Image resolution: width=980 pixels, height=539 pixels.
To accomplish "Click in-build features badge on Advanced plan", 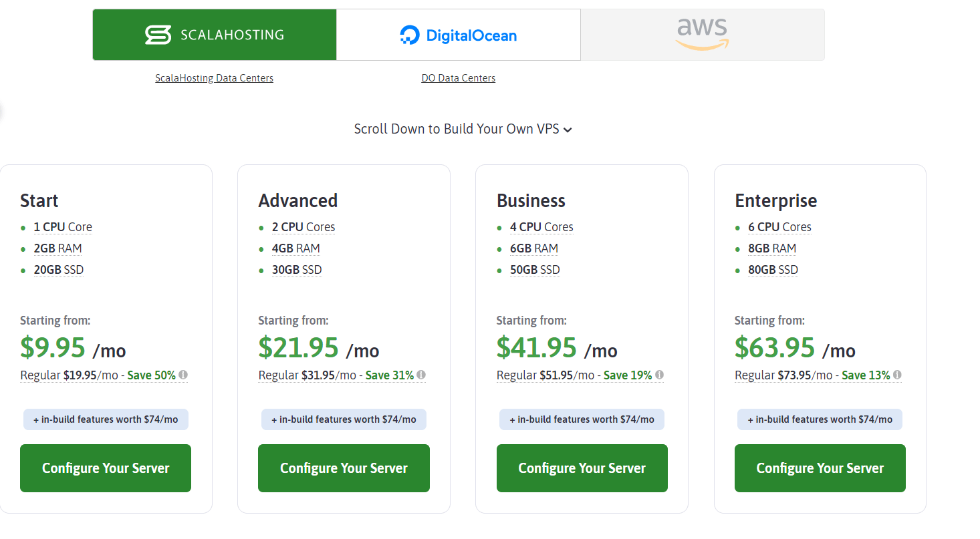I will click(x=344, y=419).
